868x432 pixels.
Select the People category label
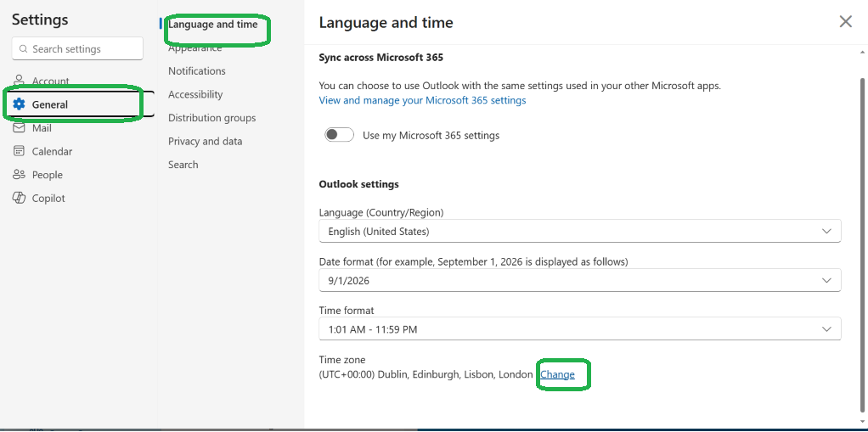[x=47, y=175]
